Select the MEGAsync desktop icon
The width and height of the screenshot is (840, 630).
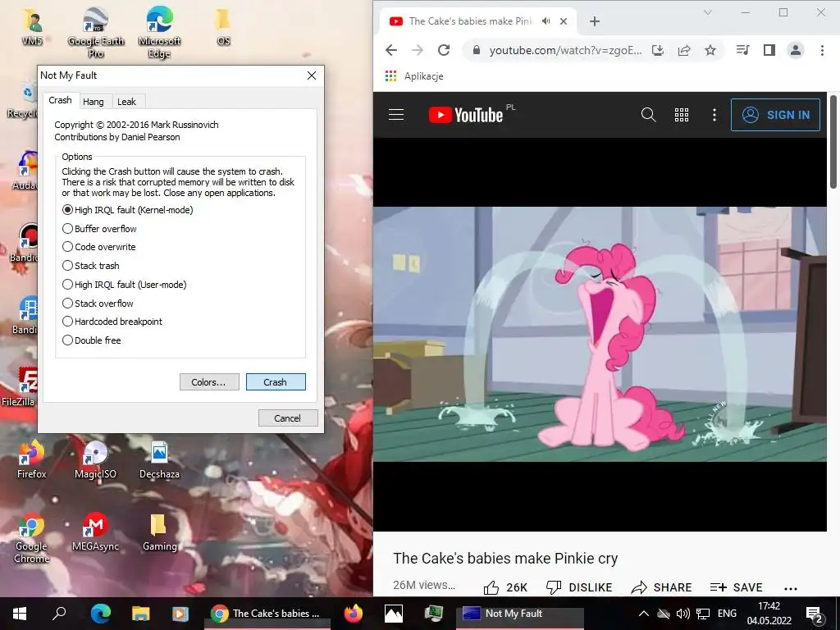pyautogui.click(x=95, y=532)
